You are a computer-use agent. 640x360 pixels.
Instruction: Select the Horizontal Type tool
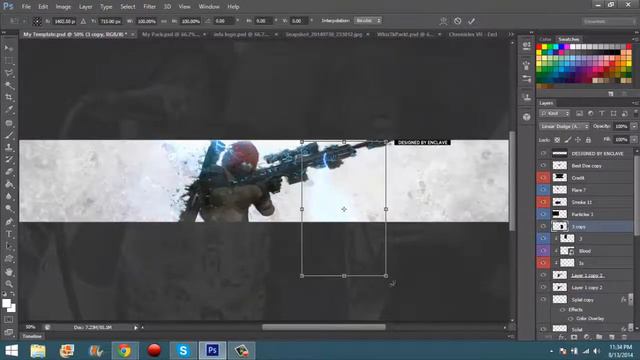[9, 234]
